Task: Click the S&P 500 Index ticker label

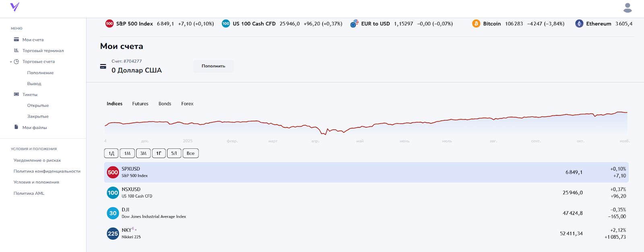Action: click(x=134, y=24)
